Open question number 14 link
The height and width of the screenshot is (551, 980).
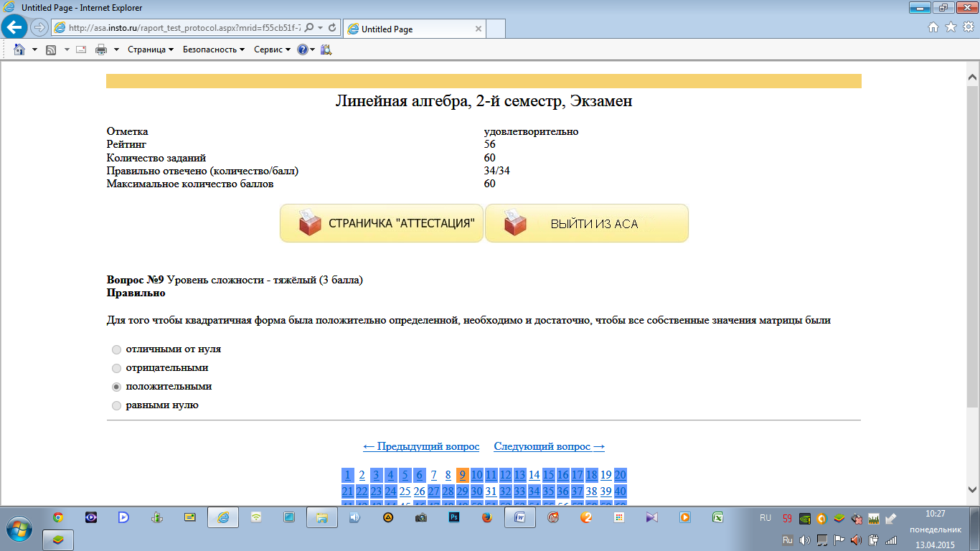pyautogui.click(x=534, y=475)
